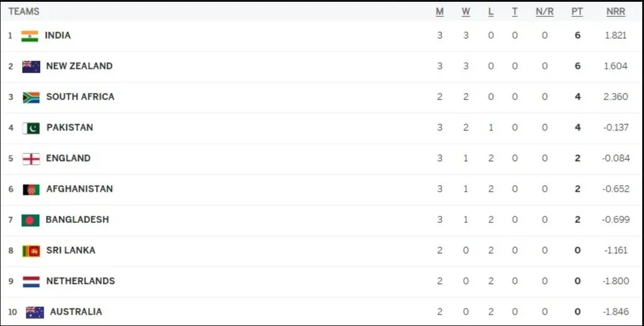Click the England flag icon
This screenshot has height=326, width=644.
(31, 159)
